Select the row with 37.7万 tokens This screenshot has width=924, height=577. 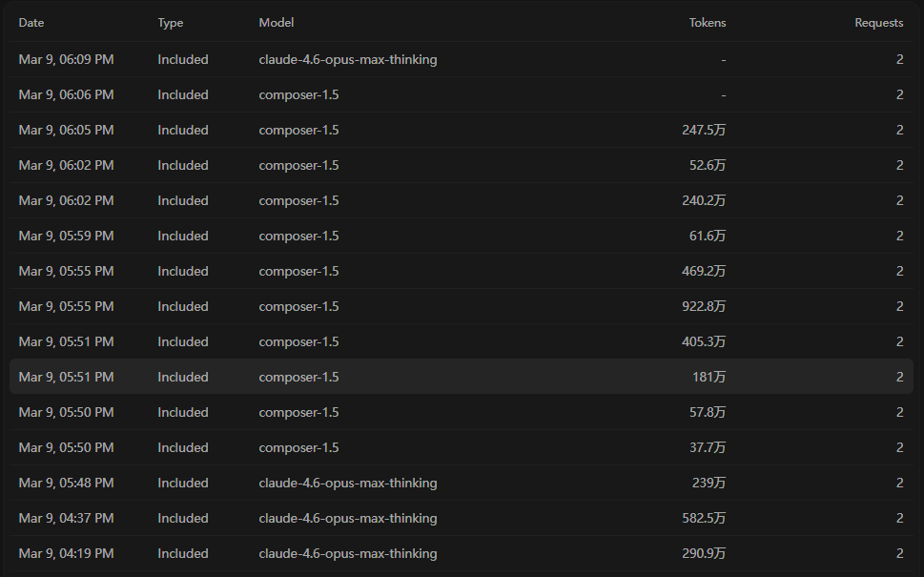462,447
